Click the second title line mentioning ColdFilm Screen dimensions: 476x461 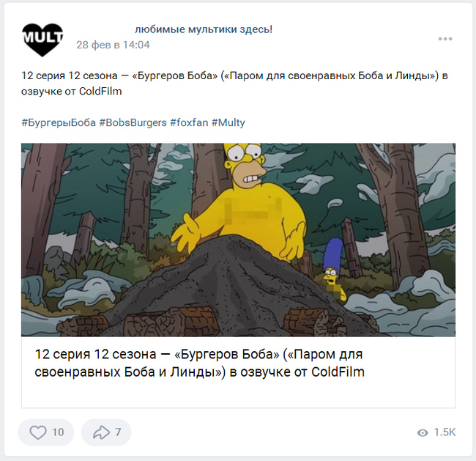point(199,372)
